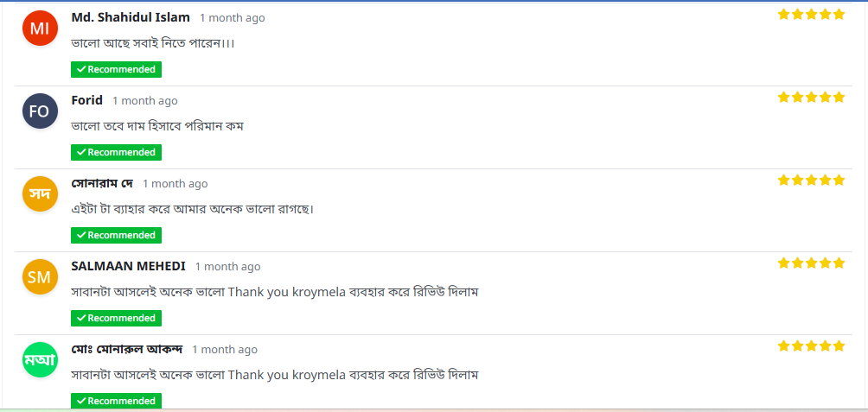868x412 pixels.
Task: Select the reviewer name সোনারাম দে
Action: point(102,183)
